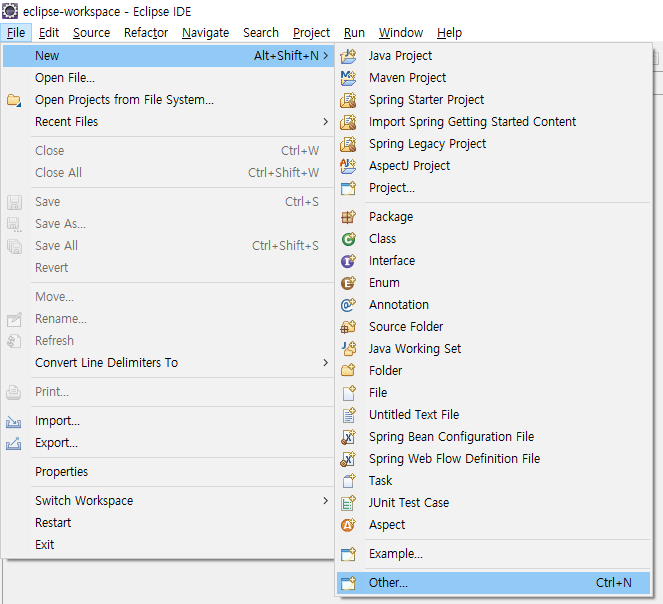Click the Spring Starter Project icon
The image size is (663, 604).
click(x=348, y=100)
